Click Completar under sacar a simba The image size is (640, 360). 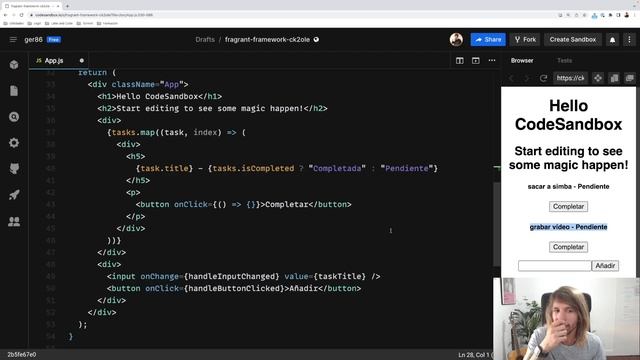pyautogui.click(x=568, y=207)
